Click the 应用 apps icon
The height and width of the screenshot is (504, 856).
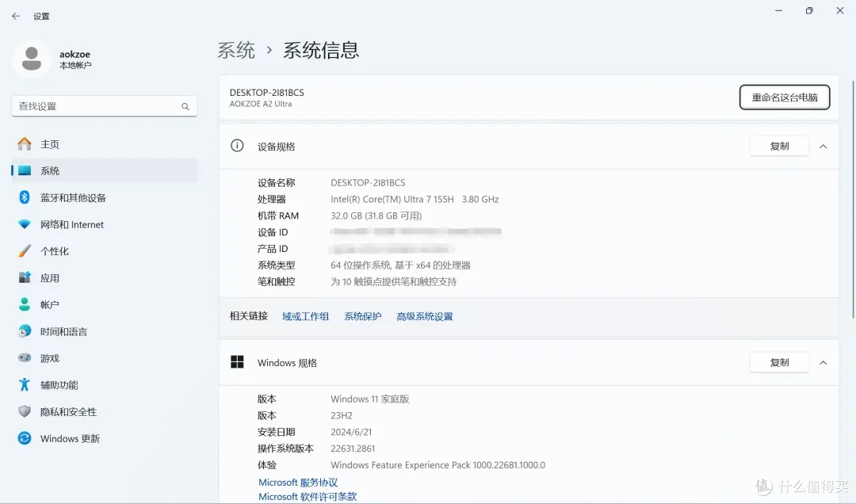[25, 278]
